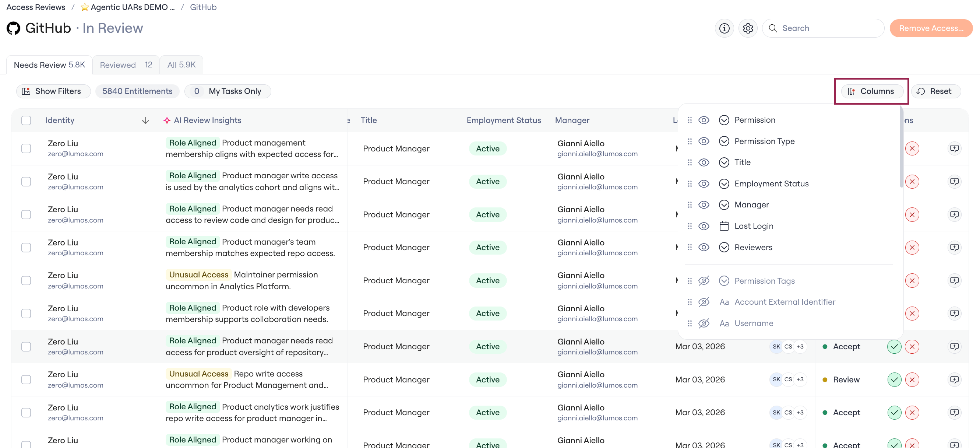The image size is (980, 448).
Task: Expand the Show Filters panel
Action: tap(53, 91)
